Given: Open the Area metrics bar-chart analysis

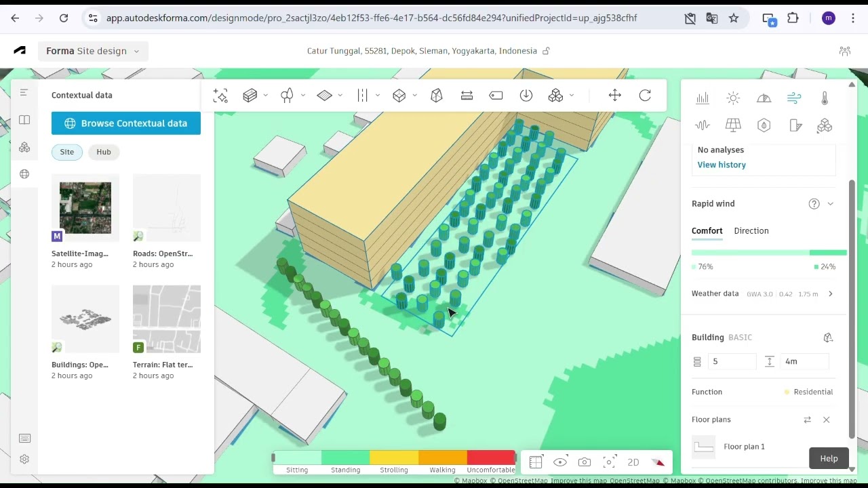Looking at the screenshot, I should (703, 98).
